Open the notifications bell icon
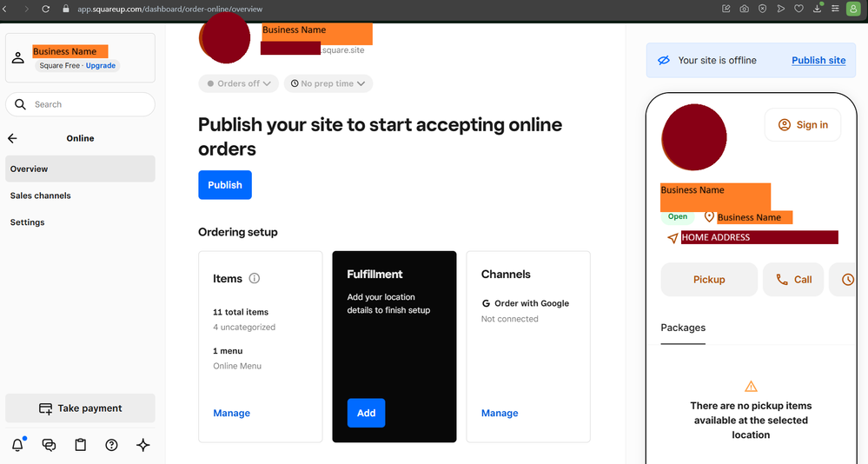Screen dimensions: 868x464 tap(17, 445)
